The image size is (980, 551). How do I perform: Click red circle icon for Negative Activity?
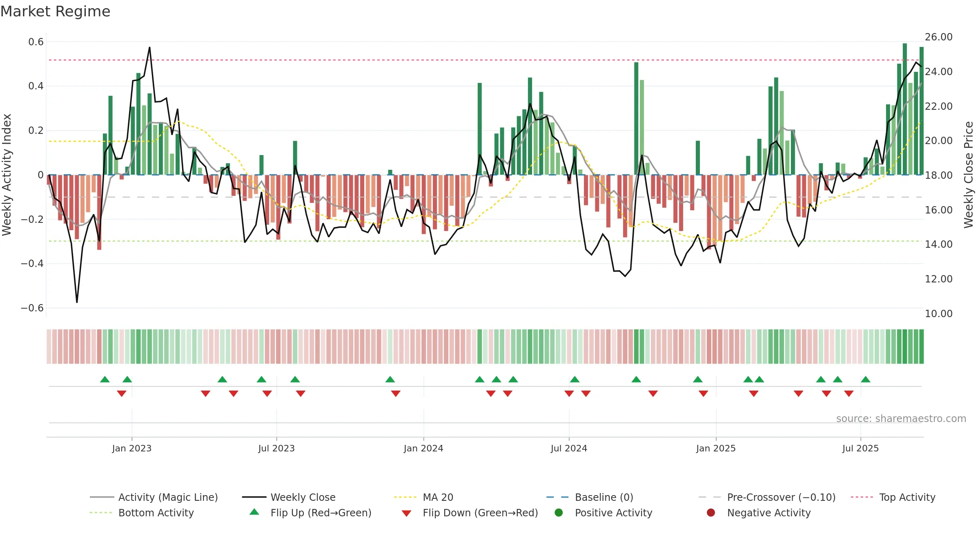(711, 513)
